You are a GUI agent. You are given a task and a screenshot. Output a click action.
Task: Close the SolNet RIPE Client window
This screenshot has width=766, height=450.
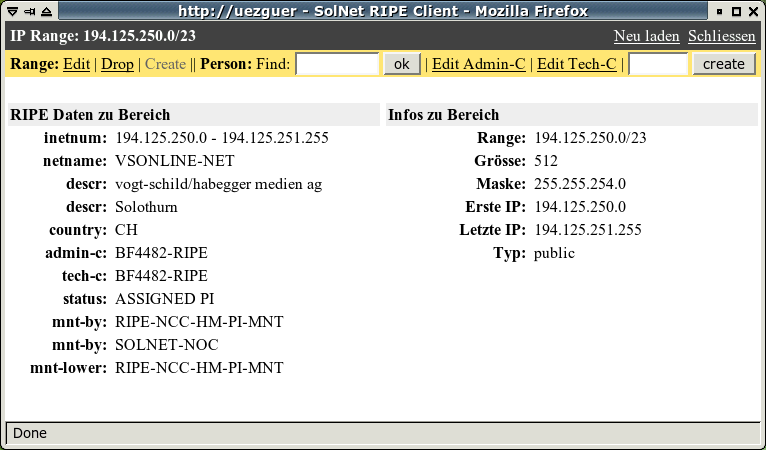[x=754, y=11]
